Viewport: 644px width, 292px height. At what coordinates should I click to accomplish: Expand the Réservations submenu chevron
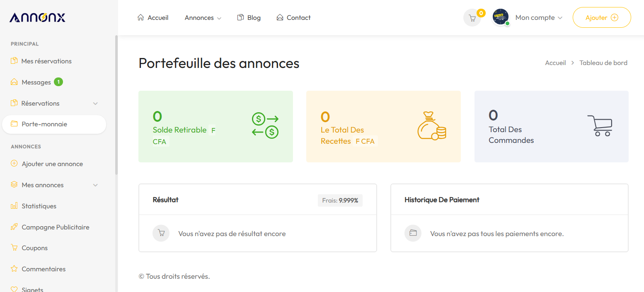[95, 103]
